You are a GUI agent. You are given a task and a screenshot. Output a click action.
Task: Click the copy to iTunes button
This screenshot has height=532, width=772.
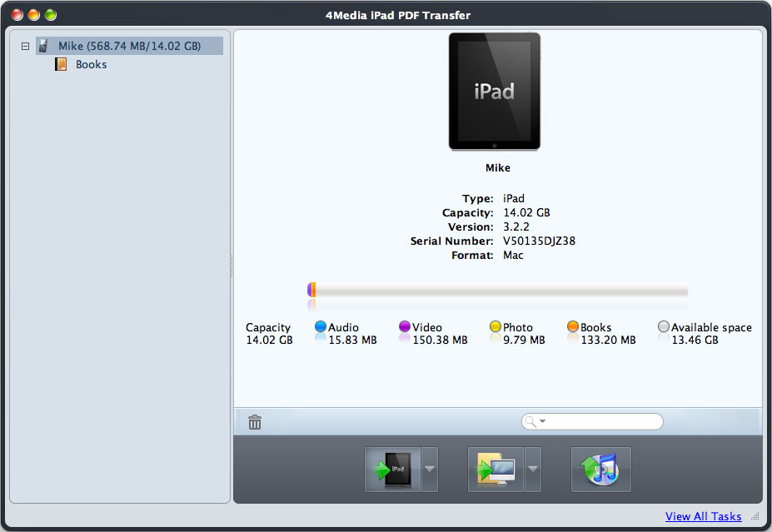(x=600, y=470)
